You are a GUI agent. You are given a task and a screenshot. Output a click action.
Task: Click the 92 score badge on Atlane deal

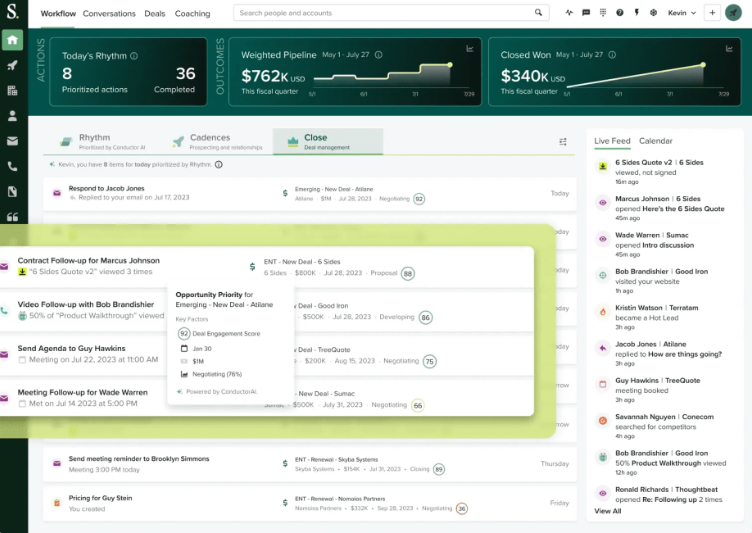419,199
